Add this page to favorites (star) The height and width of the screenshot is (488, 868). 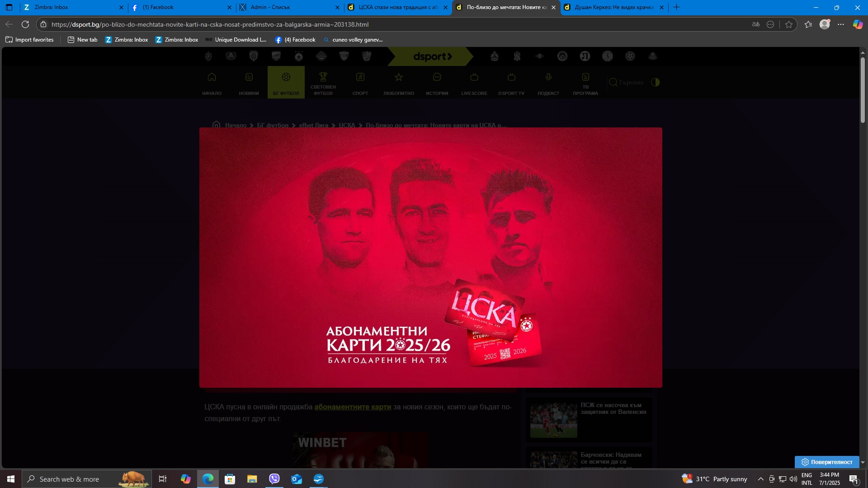point(789,24)
